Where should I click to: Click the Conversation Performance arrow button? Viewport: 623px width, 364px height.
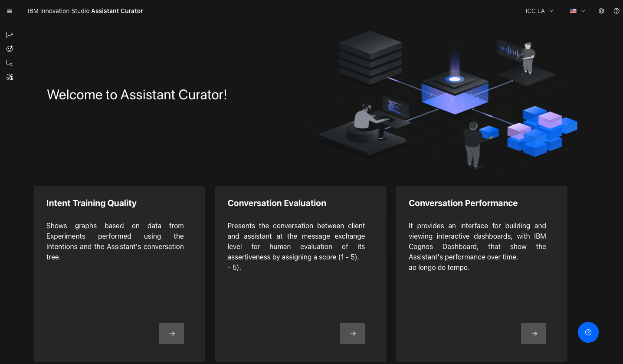coord(533,333)
